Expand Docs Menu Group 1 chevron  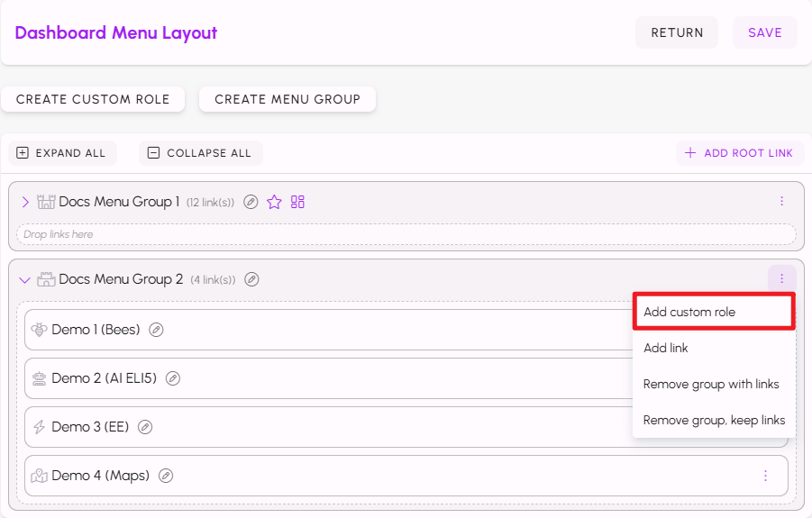click(25, 202)
